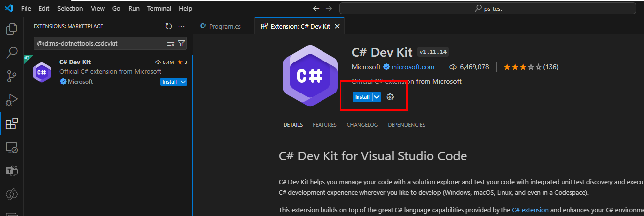Open the Explorer view in activity bar
644x216 pixels.
pyautogui.click(x=11, y=29)
